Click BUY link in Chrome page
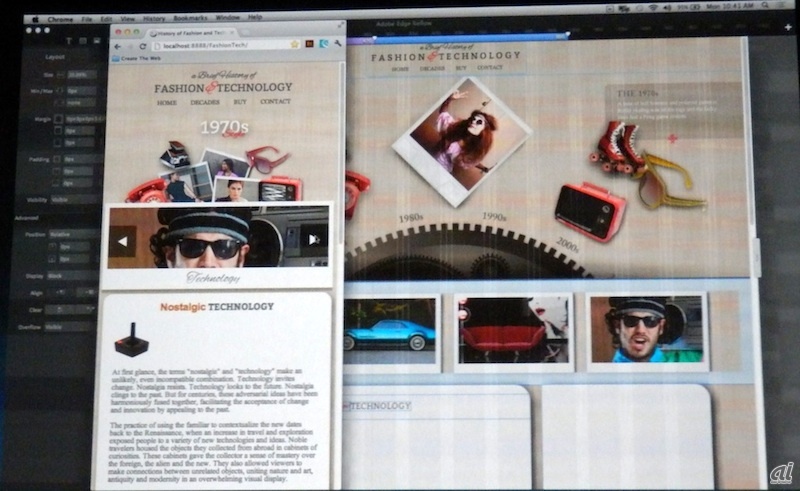The width and height of the screenshot is (800, 491). [240, 102]
